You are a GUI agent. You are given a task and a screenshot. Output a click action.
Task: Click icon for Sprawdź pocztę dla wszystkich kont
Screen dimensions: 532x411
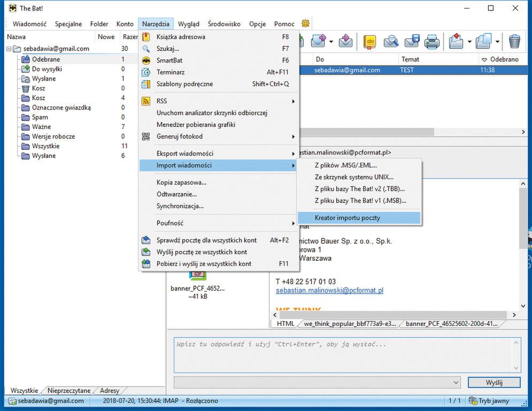146,240
